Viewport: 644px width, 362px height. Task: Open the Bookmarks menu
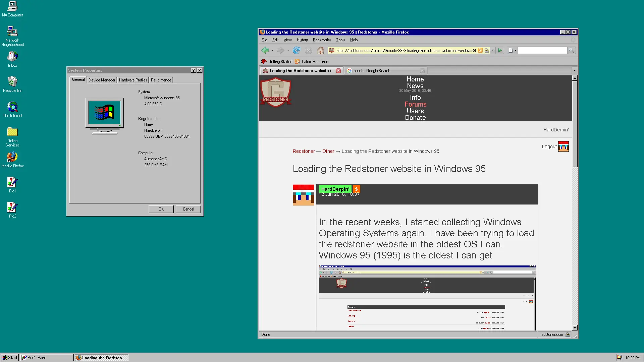321,40
